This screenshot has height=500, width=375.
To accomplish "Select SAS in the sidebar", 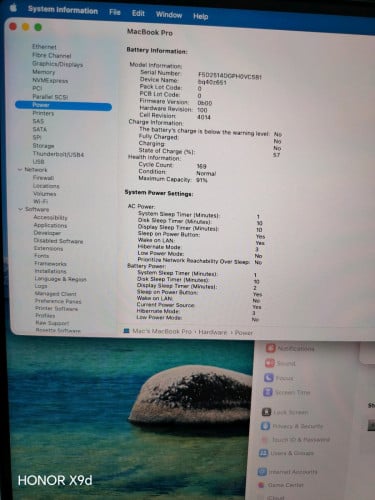I will pyautogui.click(x=38, y=121).
